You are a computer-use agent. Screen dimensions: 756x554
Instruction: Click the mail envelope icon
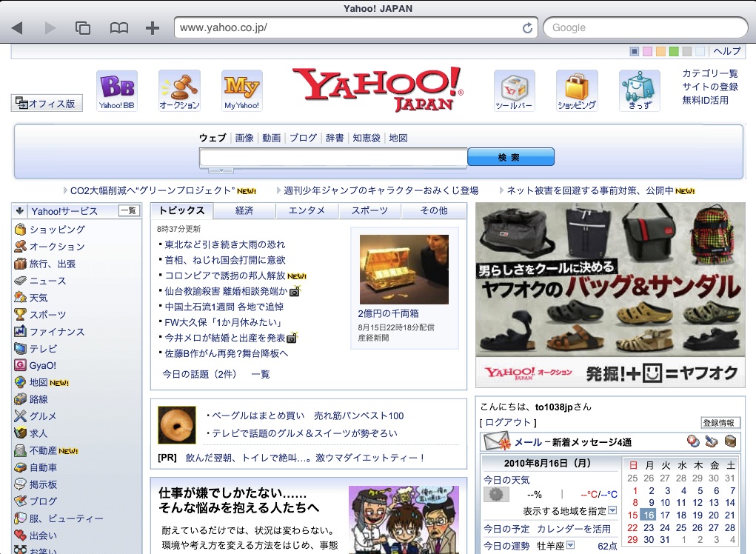pos(495,442)
